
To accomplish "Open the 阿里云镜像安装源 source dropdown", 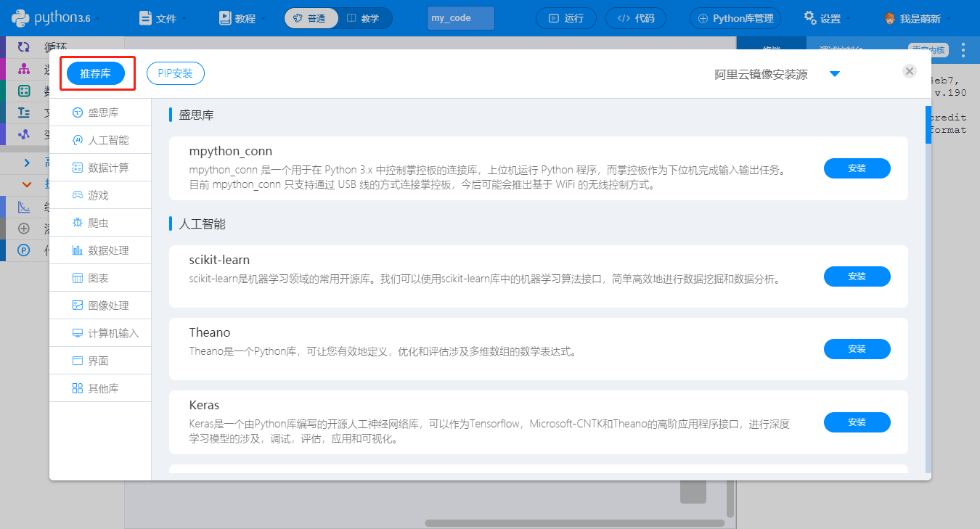I will coord(777,74).
